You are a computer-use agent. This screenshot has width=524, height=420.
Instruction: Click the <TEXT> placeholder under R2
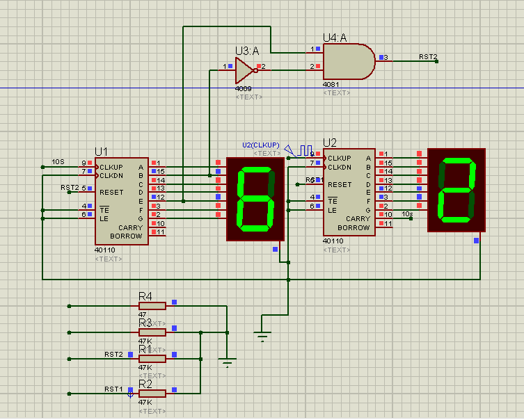[152, 412]
